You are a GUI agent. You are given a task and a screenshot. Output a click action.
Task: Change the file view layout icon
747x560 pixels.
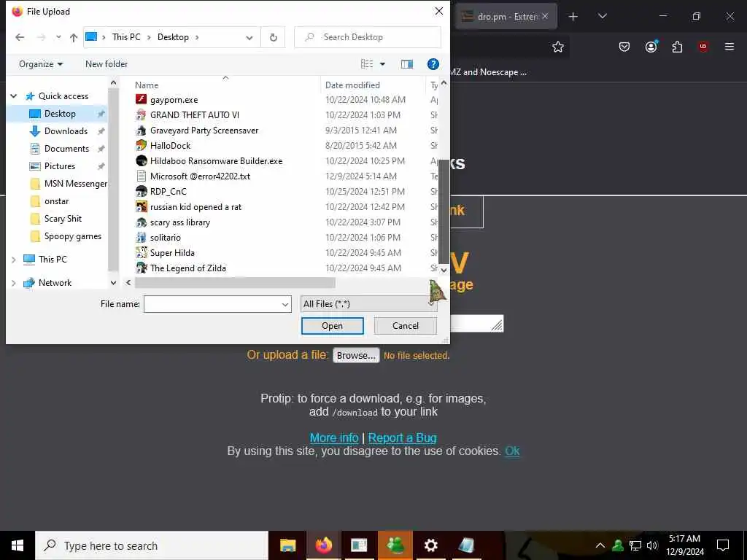(x=367, y=64)
